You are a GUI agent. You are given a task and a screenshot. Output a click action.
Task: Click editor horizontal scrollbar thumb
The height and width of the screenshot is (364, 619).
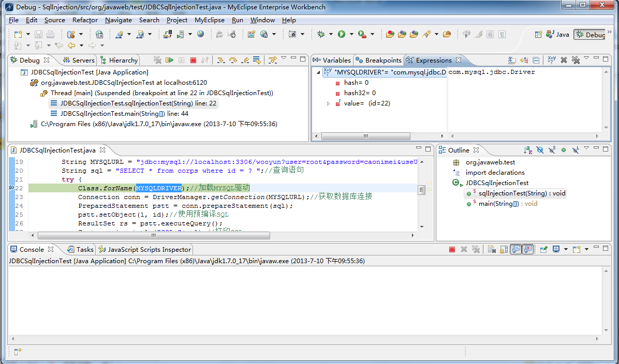tap(154, 235)
